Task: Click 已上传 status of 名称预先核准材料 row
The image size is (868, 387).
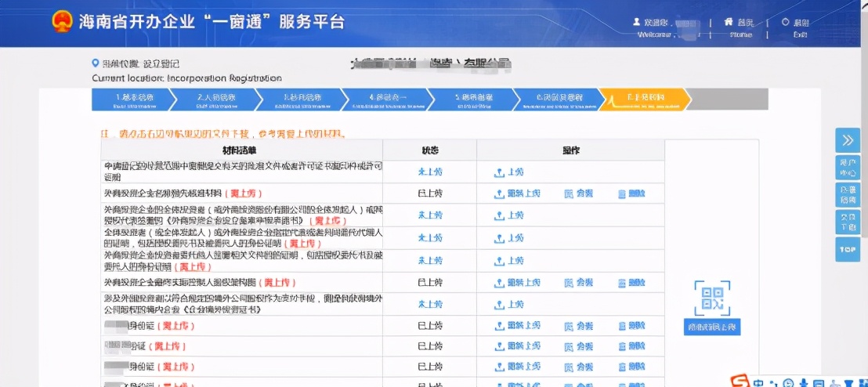Action: click(x=430, y=193)
